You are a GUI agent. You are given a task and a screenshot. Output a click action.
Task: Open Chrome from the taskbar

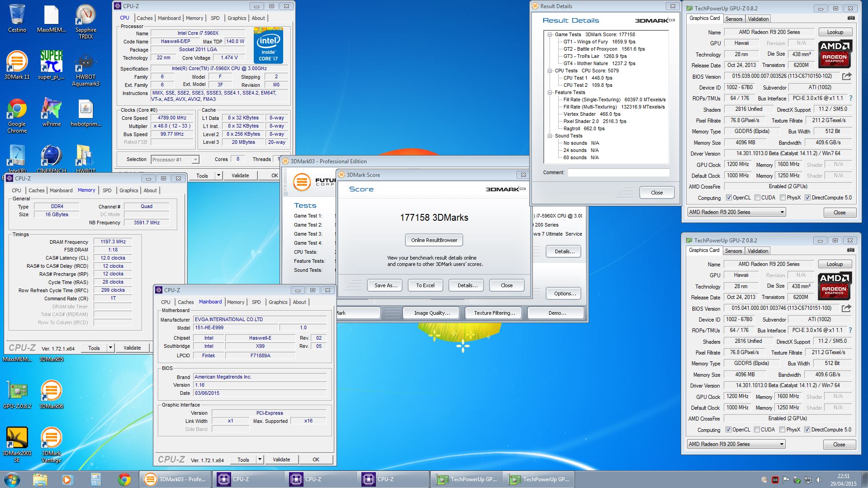tap(124, 479)
